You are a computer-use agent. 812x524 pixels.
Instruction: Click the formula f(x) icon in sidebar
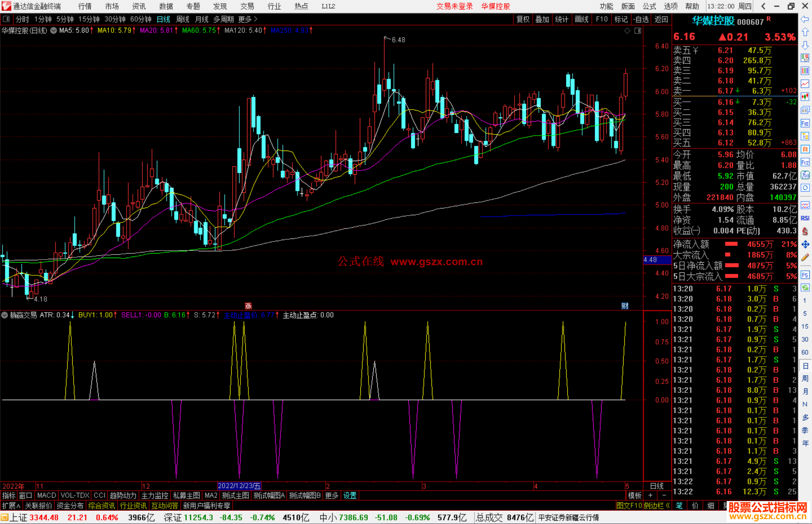(805, 175)
